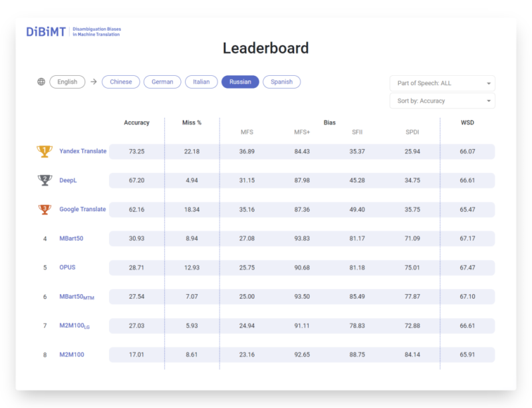The height and width of the screenshot is (408, 532).
Task: Open the Sort by Accuracy dropdown
Action: click(x=442, y=101)
